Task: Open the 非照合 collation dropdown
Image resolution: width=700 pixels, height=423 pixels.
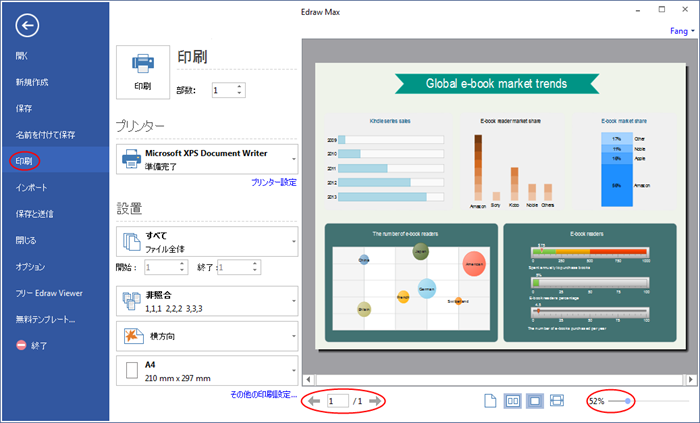Action: (207, 301)
